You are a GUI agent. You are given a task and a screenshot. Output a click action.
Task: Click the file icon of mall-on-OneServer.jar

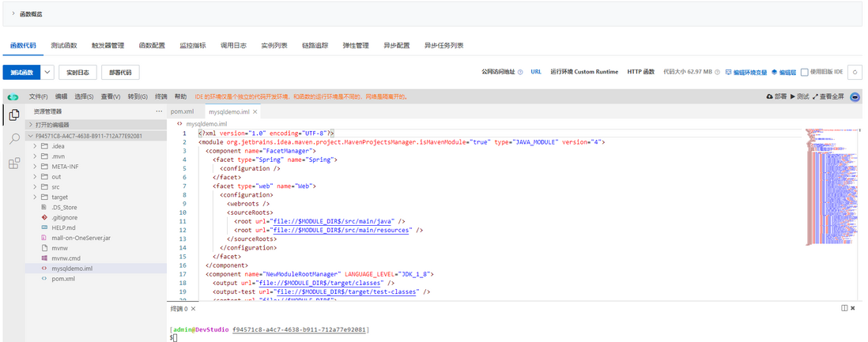[44, 238]
